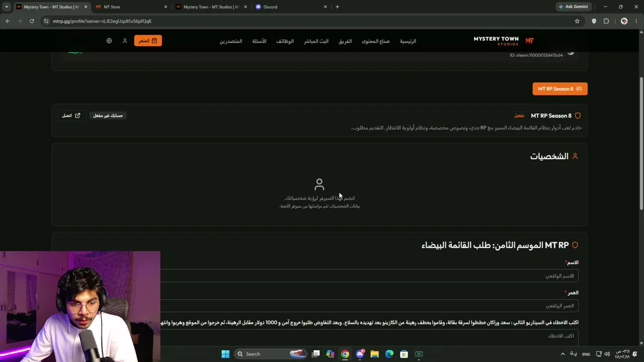The image size is (644, 362).
Task: Click the Steam ID text
Action: (536, 55)
